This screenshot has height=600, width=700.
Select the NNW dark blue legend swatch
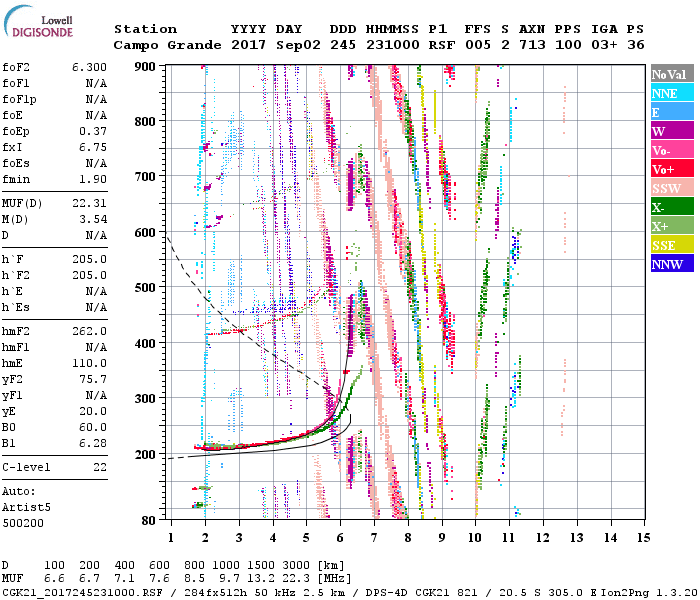672,263
